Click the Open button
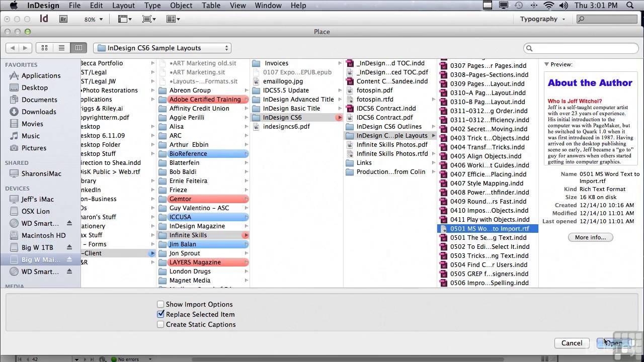 pyautogui.click(x=614, y=343)
